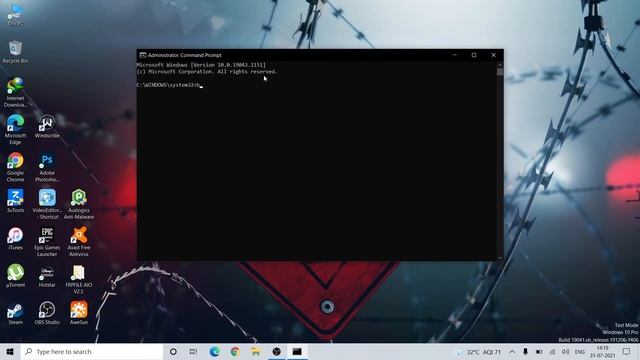Image resolution: width=640 pixels, height=360 pixels.
Task: Open the This PC desktop icon
Action: pos(16,14)
